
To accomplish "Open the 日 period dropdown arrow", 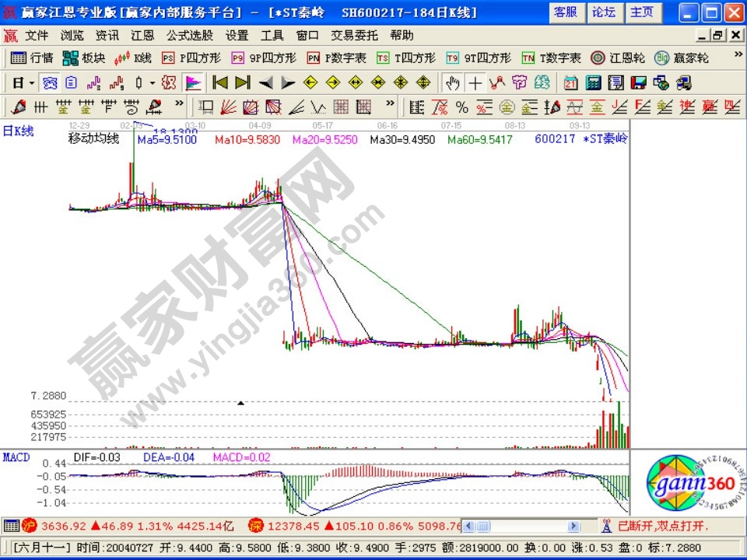I will [x=31, y=82].
